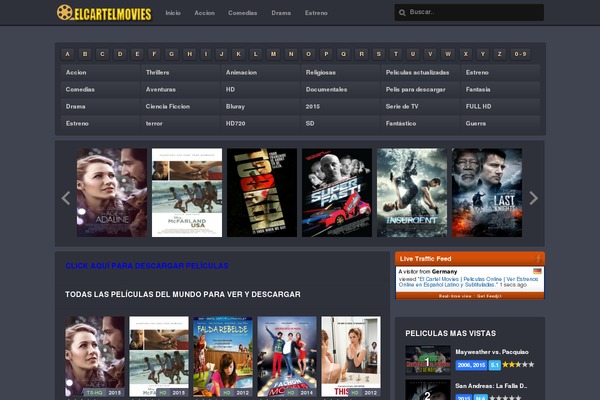Open Mayweather vs. Pacquiao title link
This screenshot has width=600, height=400.
point(492,352)
